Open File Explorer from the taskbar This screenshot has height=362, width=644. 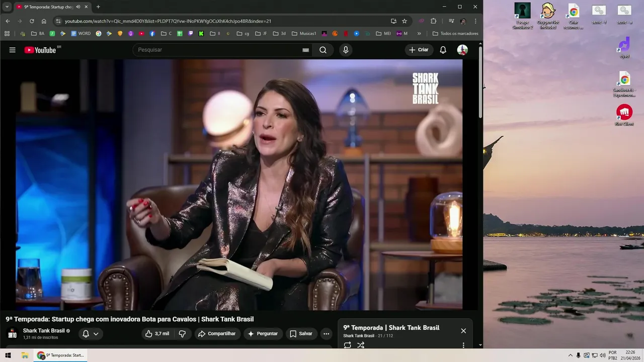coord(24,355)
